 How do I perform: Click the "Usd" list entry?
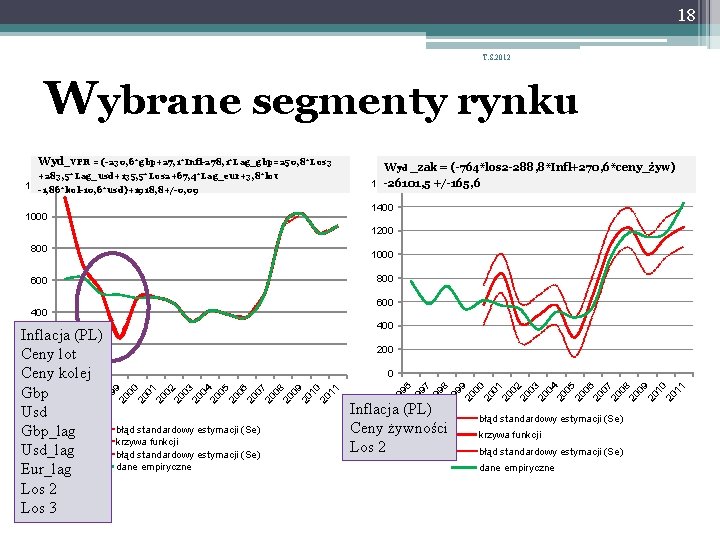point(34,411)
